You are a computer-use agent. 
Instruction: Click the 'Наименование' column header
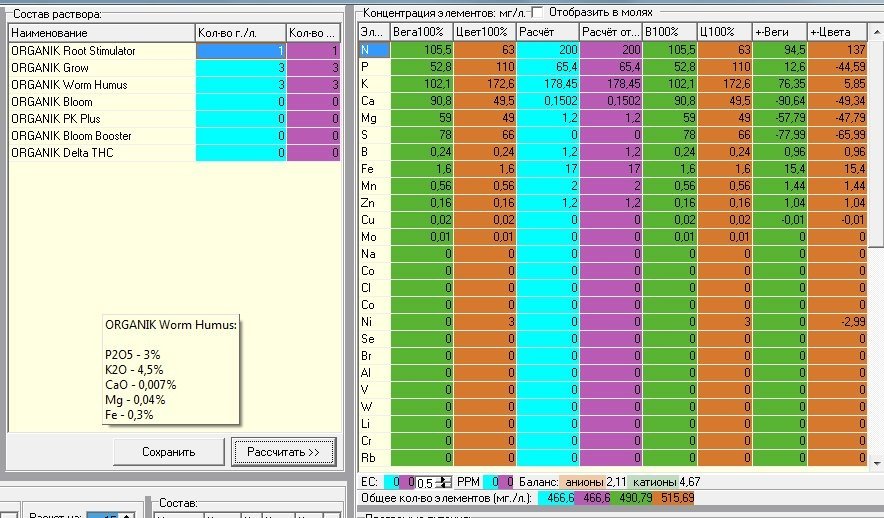pyautogui.click(x=101, y=33)
